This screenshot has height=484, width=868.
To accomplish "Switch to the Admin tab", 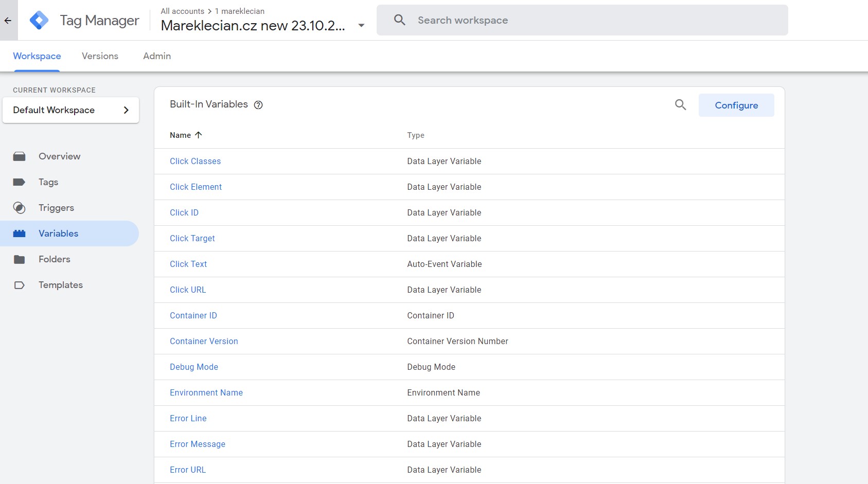I will (x=157, y=56).
